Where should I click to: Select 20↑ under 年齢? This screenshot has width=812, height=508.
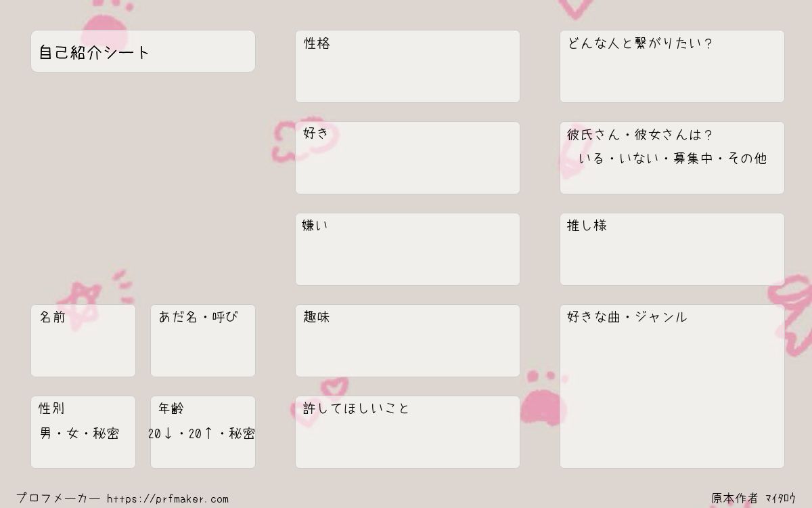coord(201,433)
